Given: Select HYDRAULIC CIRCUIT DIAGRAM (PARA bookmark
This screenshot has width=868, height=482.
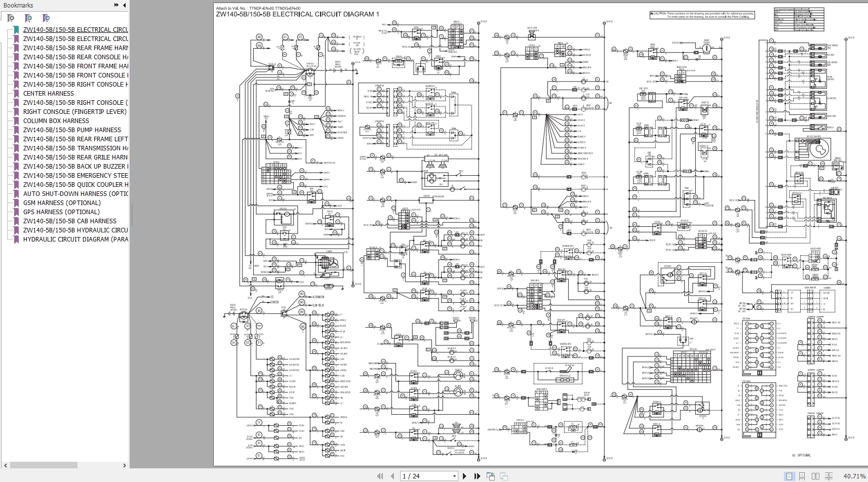Looking at the screenshot, I should 75,239.
